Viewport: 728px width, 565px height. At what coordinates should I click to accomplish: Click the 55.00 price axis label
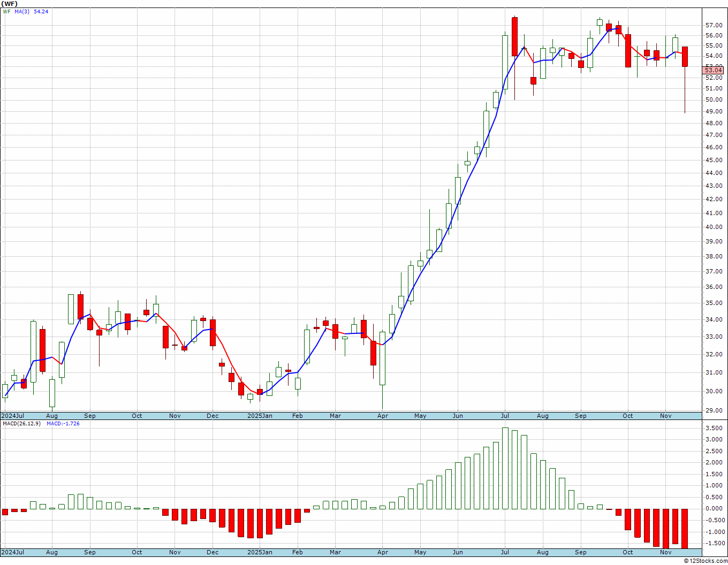pos(714,45)
